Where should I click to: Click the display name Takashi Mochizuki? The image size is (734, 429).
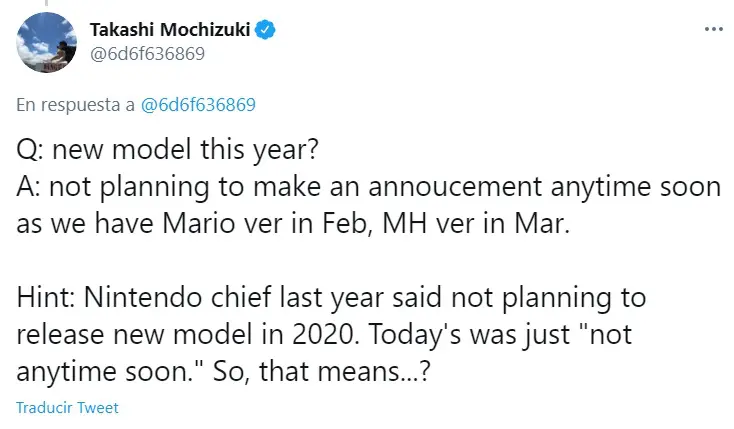(x=170, y=30)
